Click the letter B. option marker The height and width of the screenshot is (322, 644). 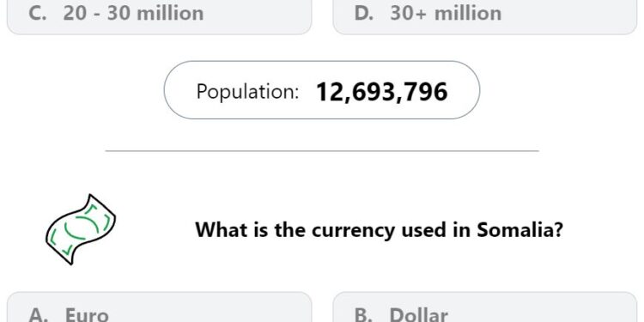(x=363, y=315)
